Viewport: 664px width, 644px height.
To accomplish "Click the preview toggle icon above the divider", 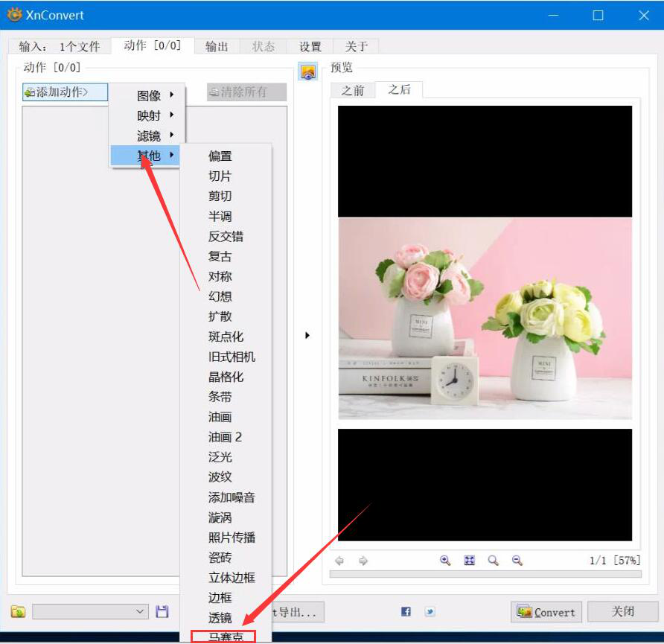I will tap(308, 71).
